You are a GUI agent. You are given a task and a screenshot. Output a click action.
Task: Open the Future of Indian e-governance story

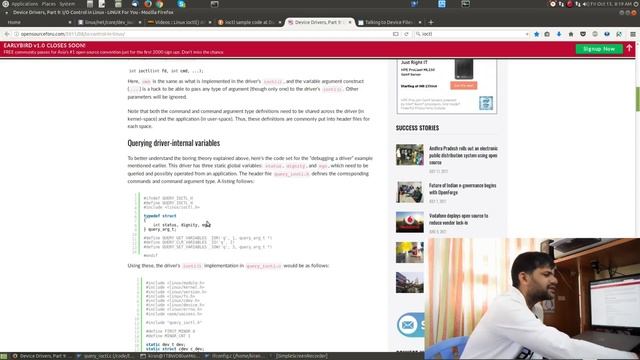click(x=462, y=189)
